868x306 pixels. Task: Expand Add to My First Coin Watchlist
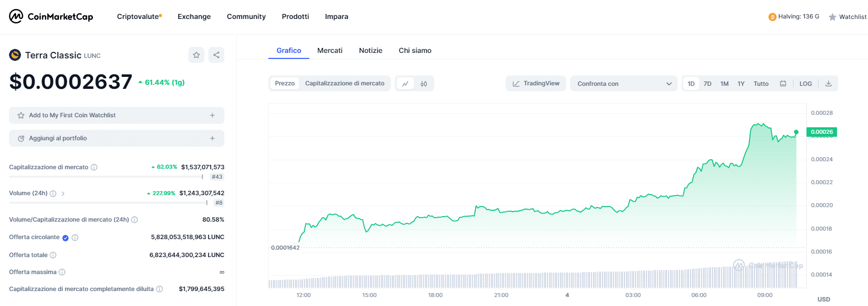116,115
